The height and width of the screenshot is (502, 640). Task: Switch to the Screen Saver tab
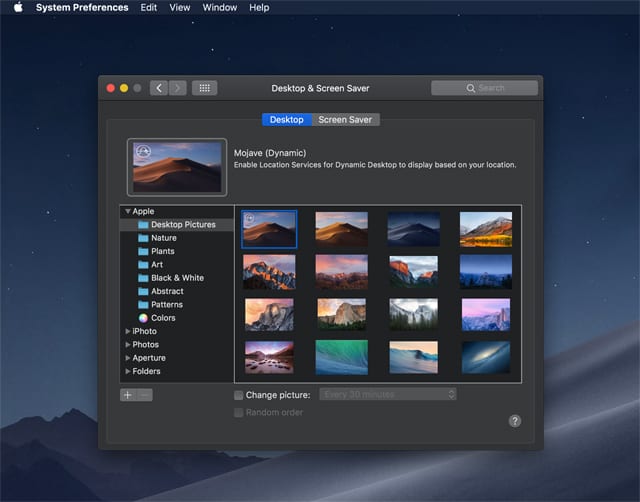click(x=345, y=120)
